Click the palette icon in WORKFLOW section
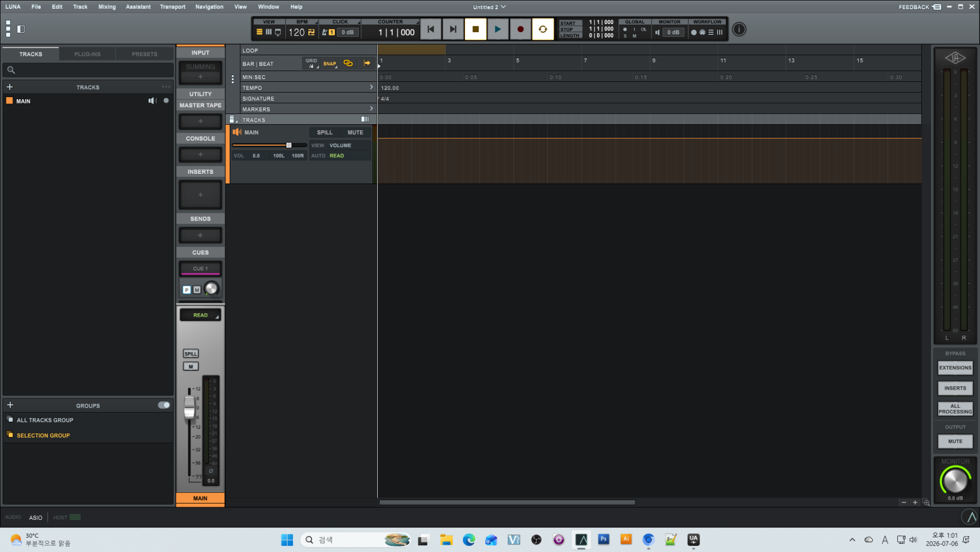This screenshot has height=552, width=980. (702, 32)
